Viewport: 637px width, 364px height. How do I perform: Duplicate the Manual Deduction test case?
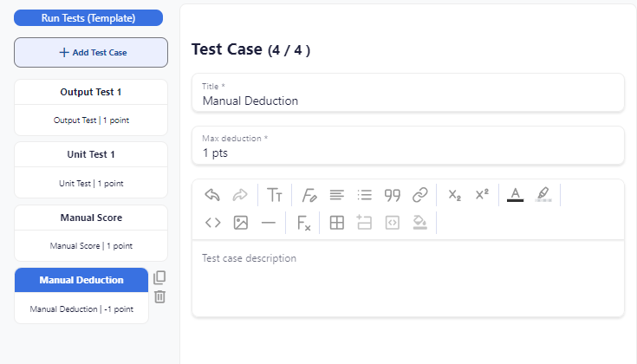click(159, 277)
